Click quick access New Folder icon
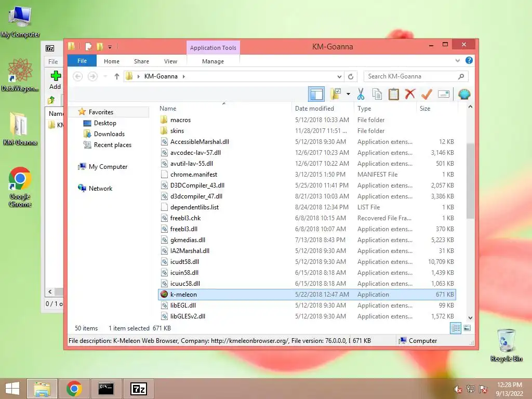The image size is (532, 399). click(x=99, y=46)
